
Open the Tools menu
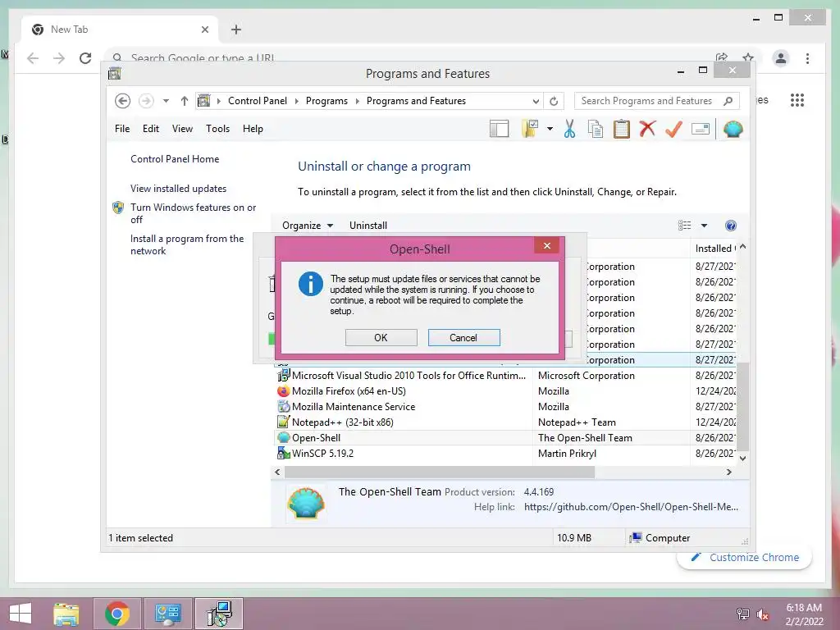tap(217, 129)
